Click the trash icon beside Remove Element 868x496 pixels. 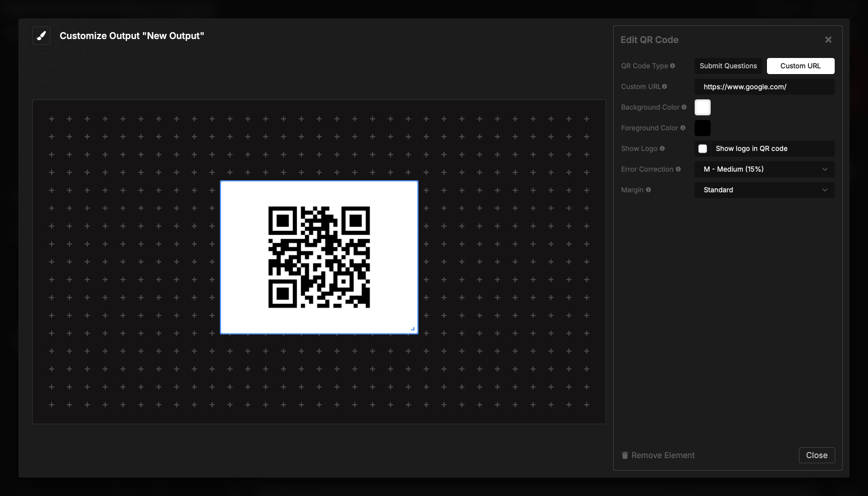pyautogui.click(x=625, y=455)
